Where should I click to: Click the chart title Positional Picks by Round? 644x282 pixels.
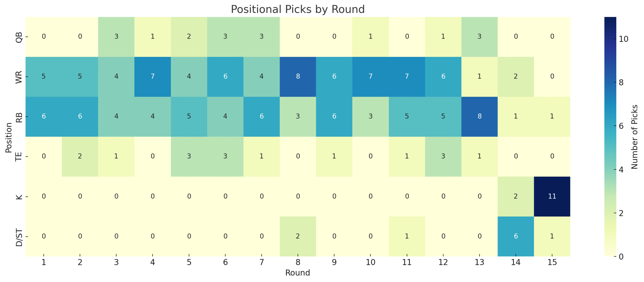tap(298, 9)
